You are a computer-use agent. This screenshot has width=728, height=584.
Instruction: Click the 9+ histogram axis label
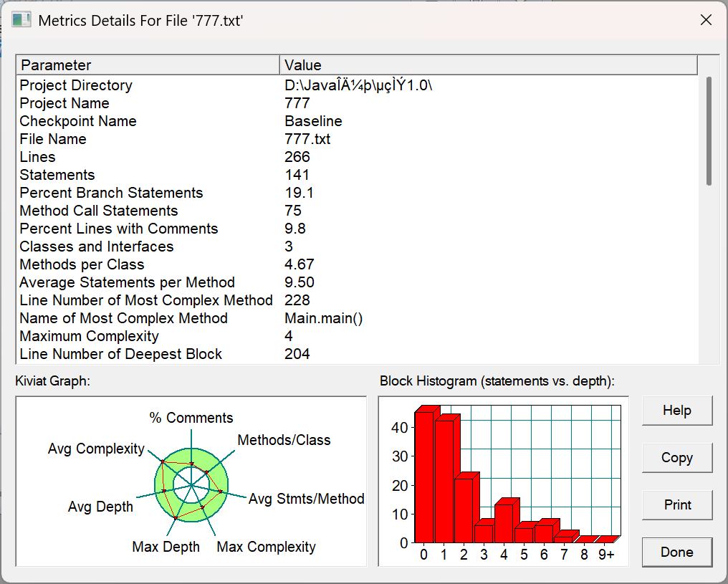tap(606, 555)
